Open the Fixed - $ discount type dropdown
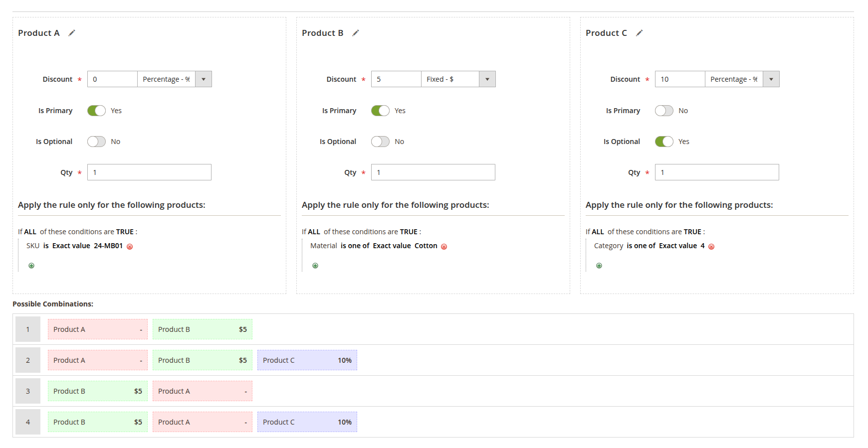868x448 pixels. point(487,79)
